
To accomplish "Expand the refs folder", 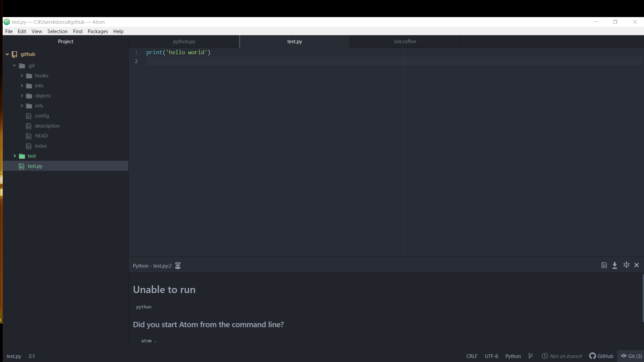I will (x=22, y=106).
